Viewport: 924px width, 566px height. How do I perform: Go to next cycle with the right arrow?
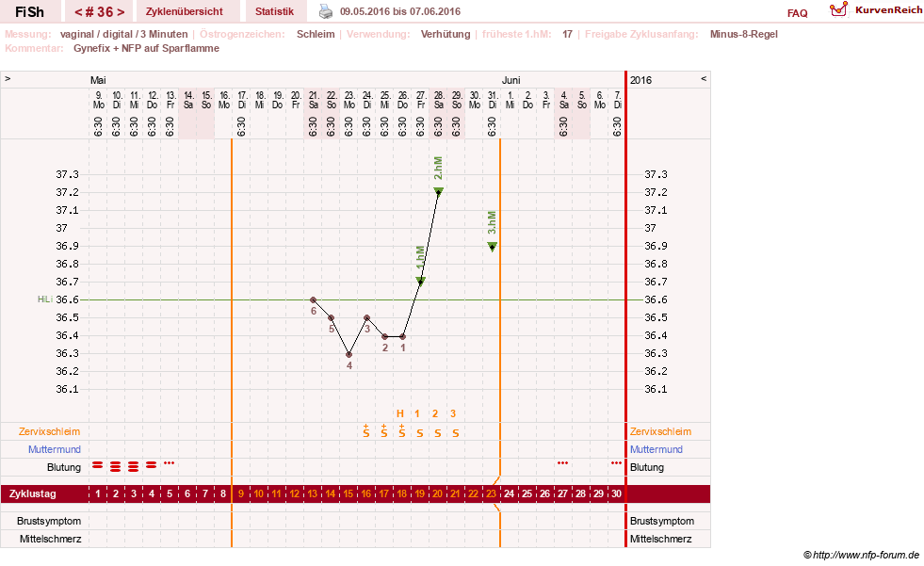pyautogui.click(x=121, y=12)
